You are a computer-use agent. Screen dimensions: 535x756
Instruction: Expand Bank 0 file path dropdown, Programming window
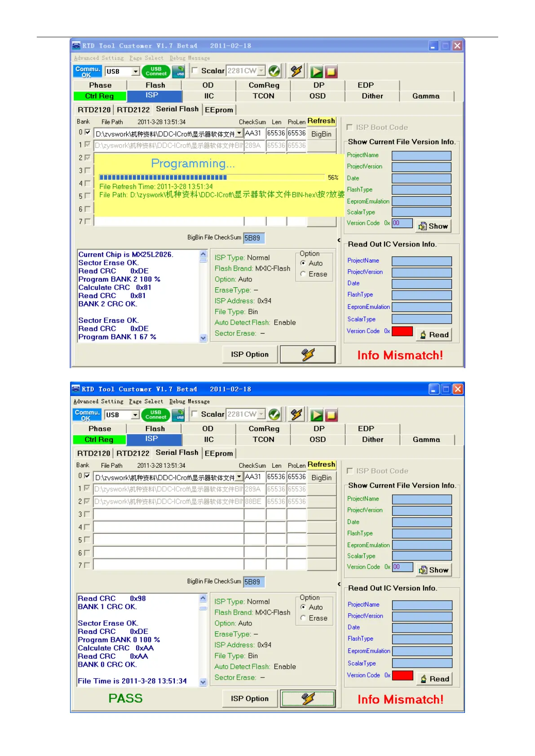[239, 133]
